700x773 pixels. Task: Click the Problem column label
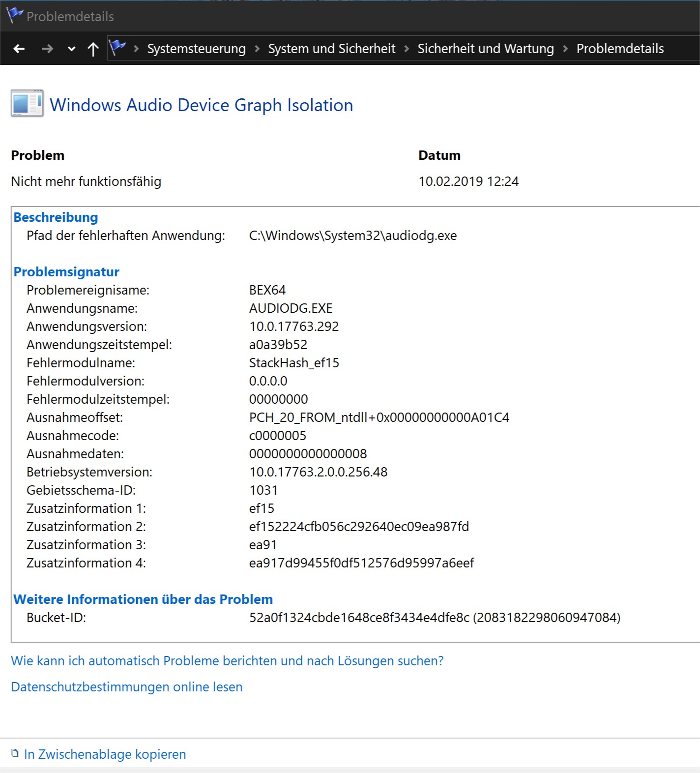[38, 155]
